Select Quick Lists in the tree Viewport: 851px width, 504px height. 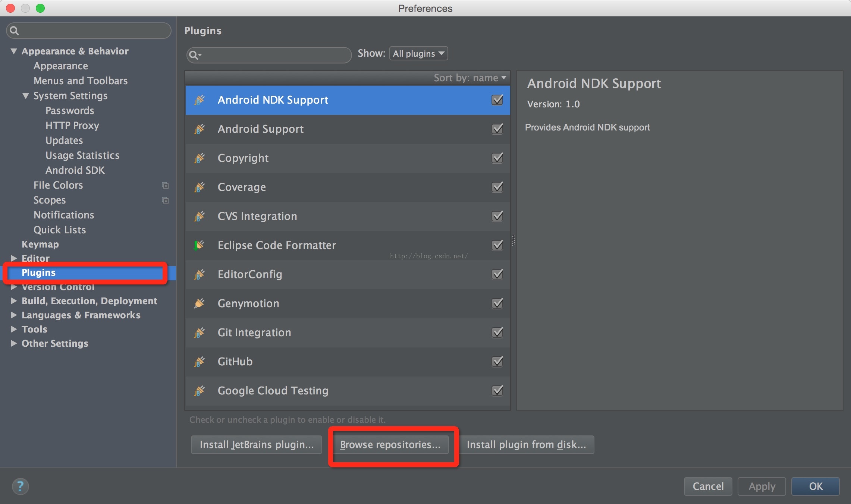click(60, 230)
